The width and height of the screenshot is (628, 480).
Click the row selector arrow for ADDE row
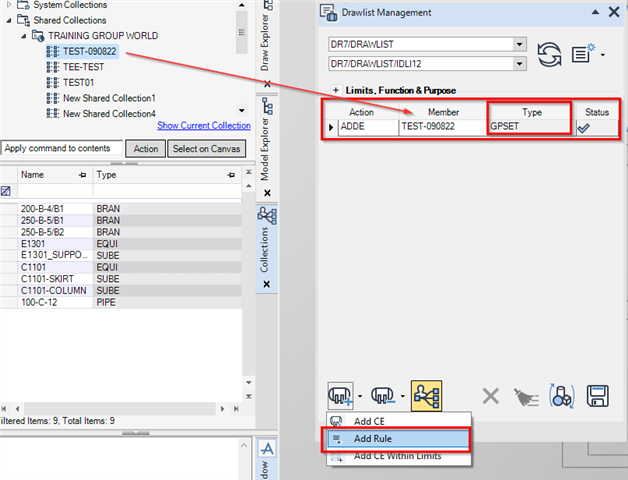331,127
